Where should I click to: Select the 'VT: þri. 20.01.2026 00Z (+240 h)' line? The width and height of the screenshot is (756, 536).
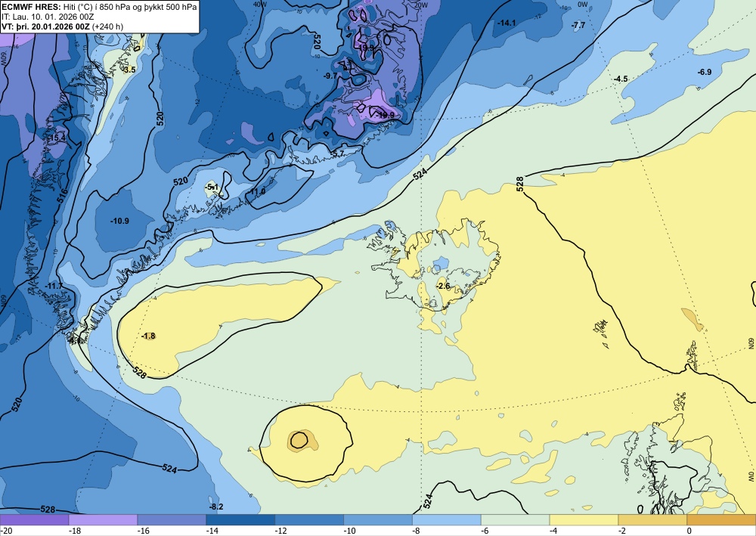(62, 26)
